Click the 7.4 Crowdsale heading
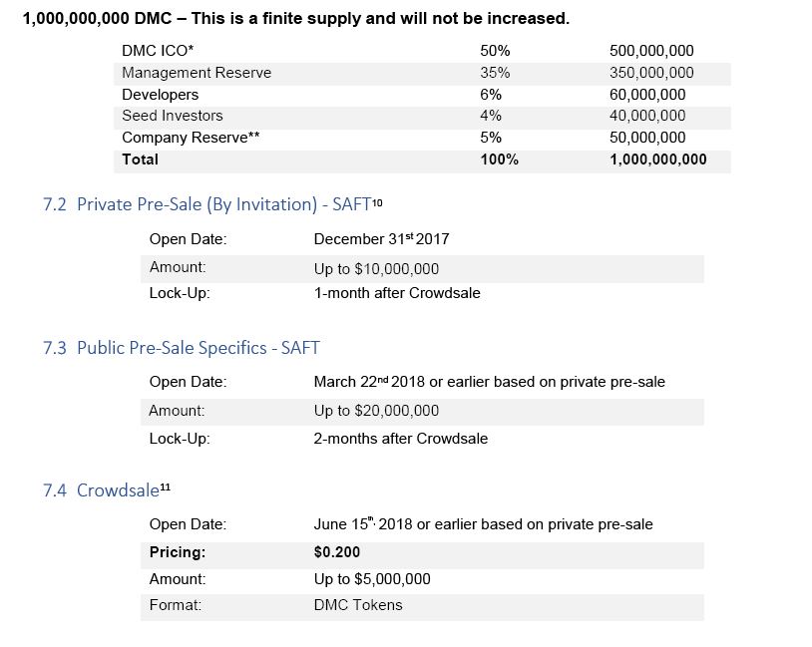Viewport: 812px width, 647px height. coord(106,489)
